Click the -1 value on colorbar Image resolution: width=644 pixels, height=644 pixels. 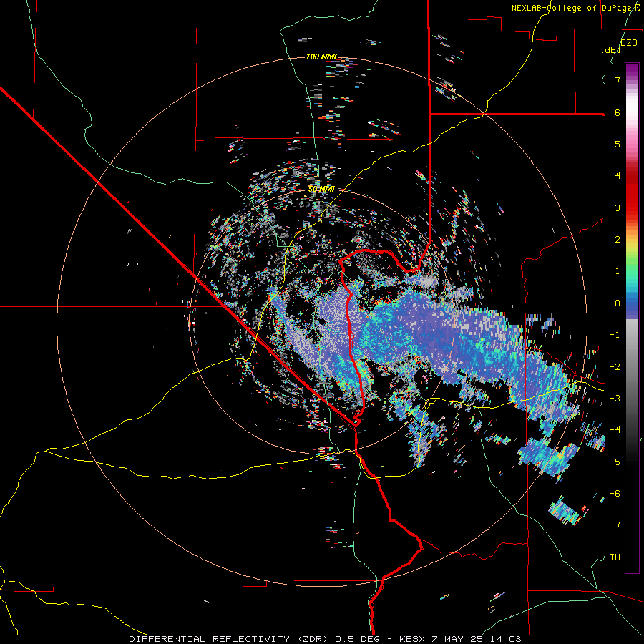615,335
